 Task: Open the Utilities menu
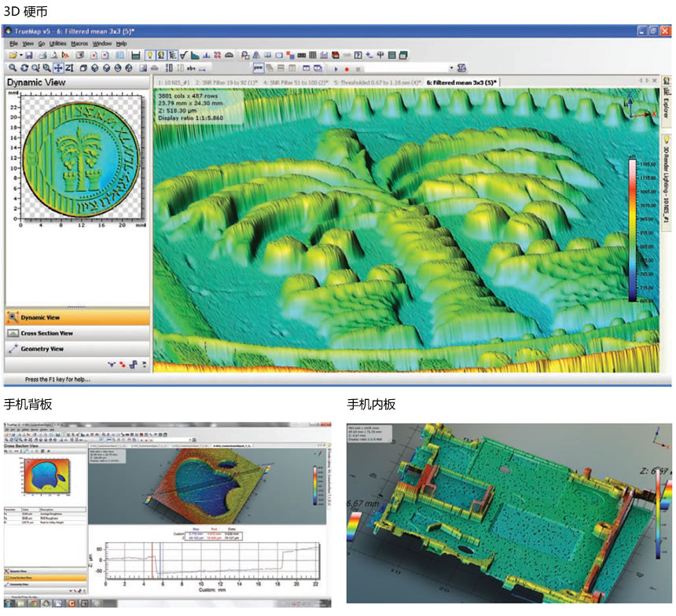point(57,43)
